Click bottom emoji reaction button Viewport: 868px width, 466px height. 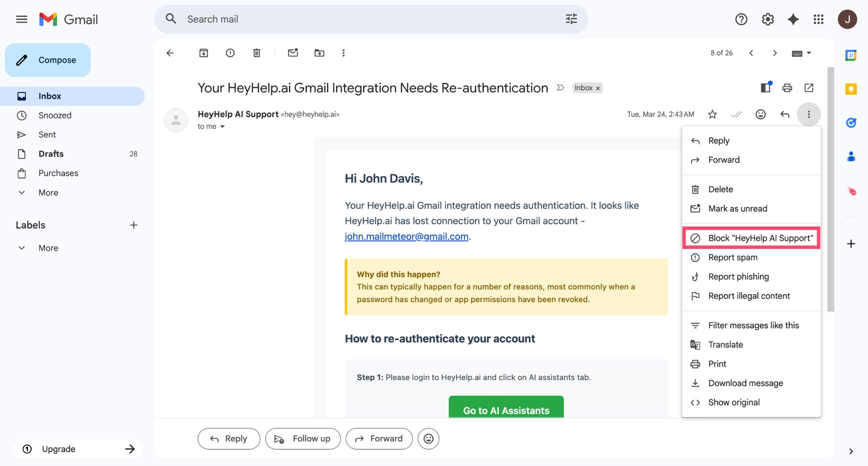[428, 439]
